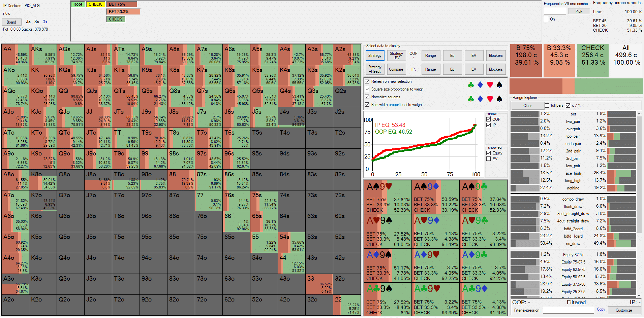Click the red heart in the top suit row

tap(490, 85)
